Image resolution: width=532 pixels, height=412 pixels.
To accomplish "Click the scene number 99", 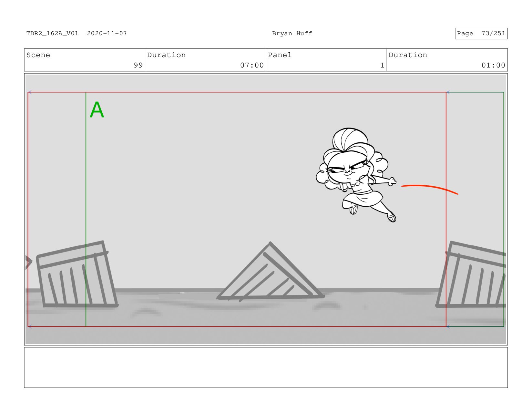I will pyautogui.click(x=138, y=65).
